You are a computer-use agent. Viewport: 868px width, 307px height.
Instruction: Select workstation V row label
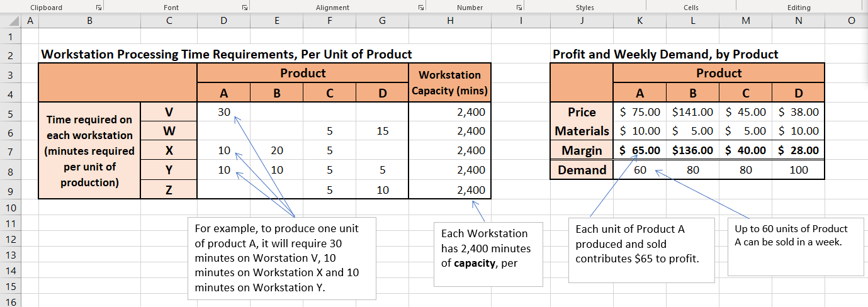[x=169, y=112]
